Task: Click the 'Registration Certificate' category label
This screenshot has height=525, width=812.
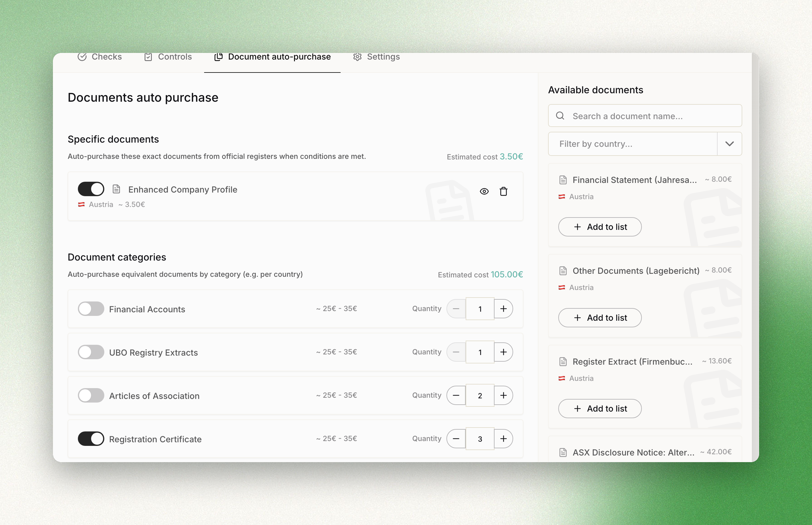Action: 155,439
